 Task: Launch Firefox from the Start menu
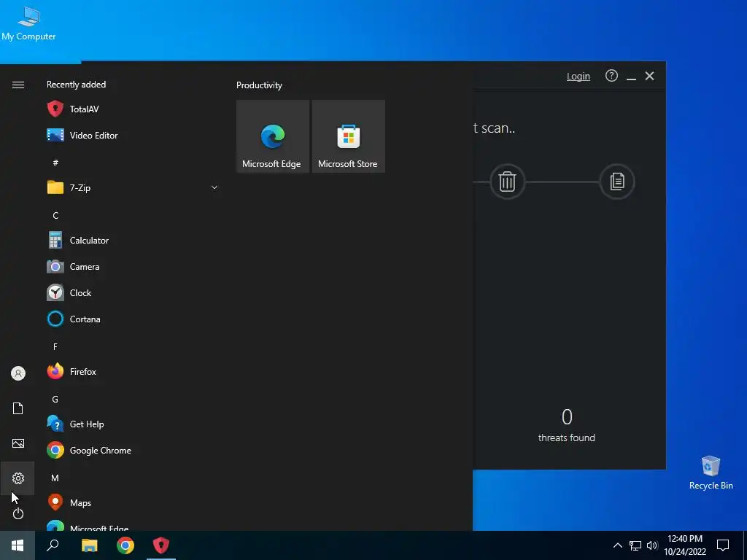(x=133, y=371)
